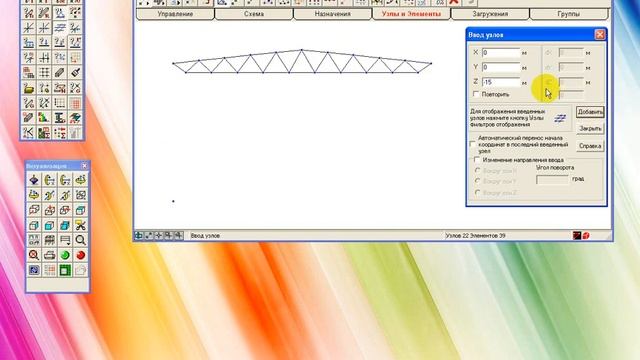640x360 pixels.
Task: Click the Угол поворота angle field
Action: 552,180
